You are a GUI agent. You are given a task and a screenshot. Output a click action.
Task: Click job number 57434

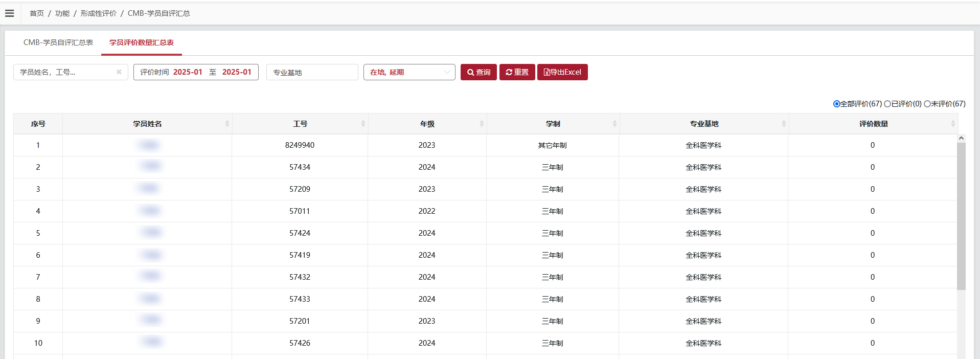coord(300,167)
